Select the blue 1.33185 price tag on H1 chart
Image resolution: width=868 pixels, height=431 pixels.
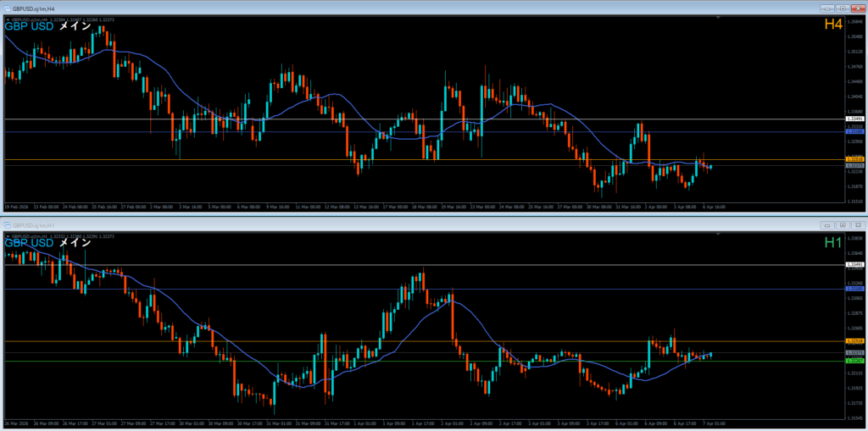[855, 289]
